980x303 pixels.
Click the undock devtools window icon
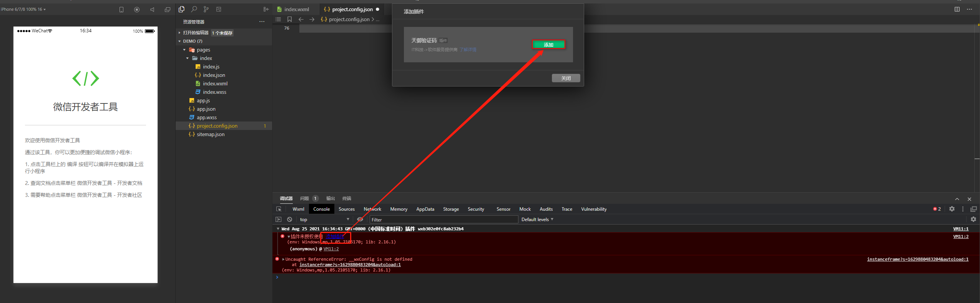973,209
